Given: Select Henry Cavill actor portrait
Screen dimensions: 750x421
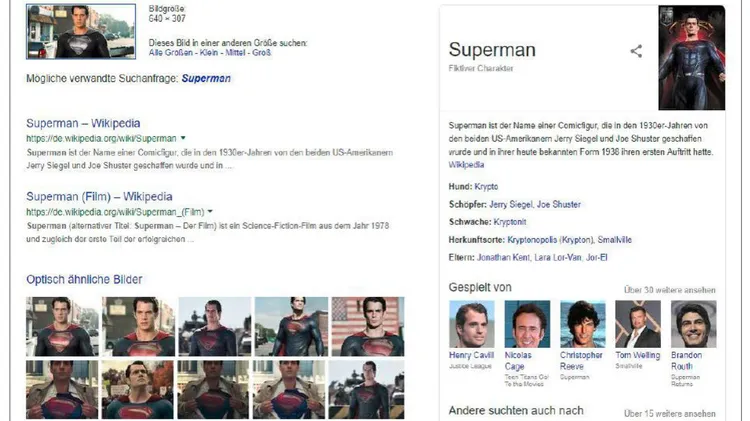Looking at the screenshot, I should (472, 324).
